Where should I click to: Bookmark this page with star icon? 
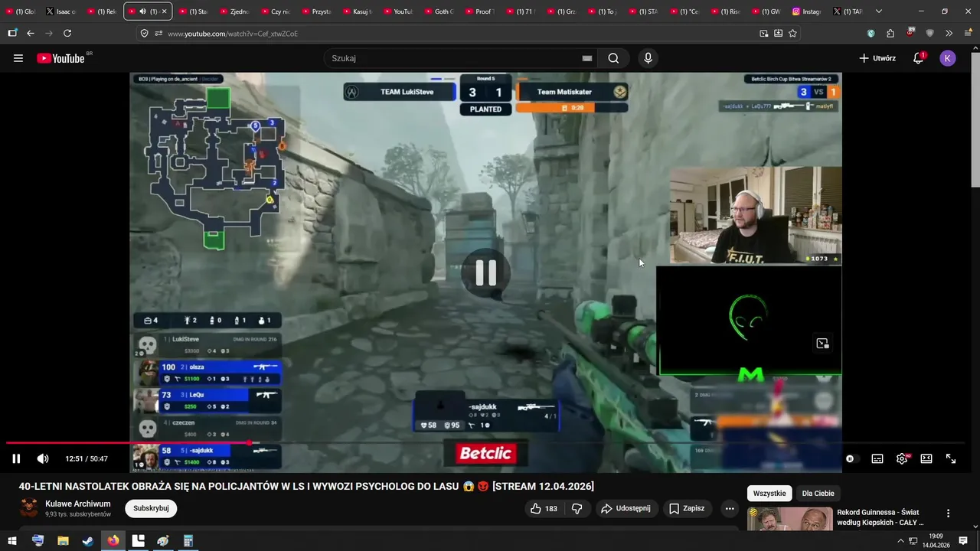[792, 34]
